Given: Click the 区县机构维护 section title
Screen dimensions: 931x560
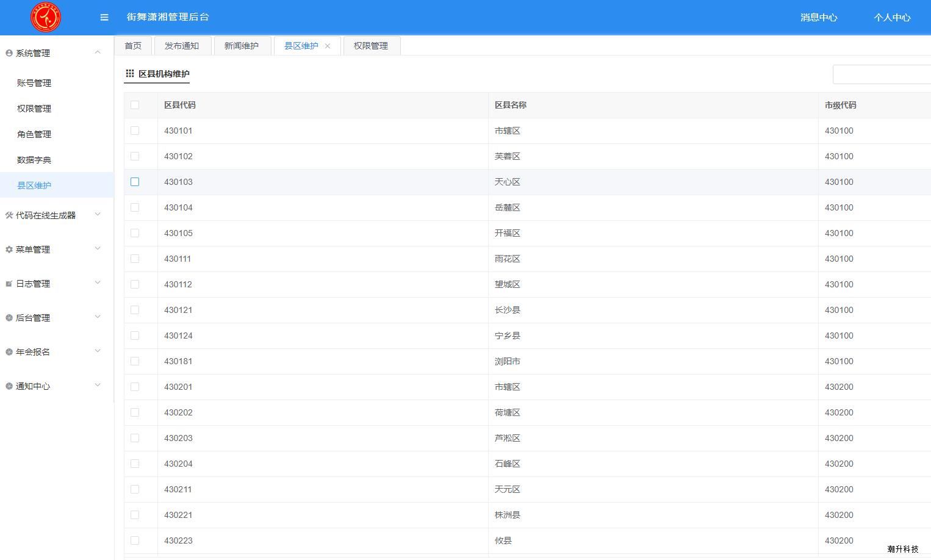Looking at the screenshot, I should coord(164,74).
